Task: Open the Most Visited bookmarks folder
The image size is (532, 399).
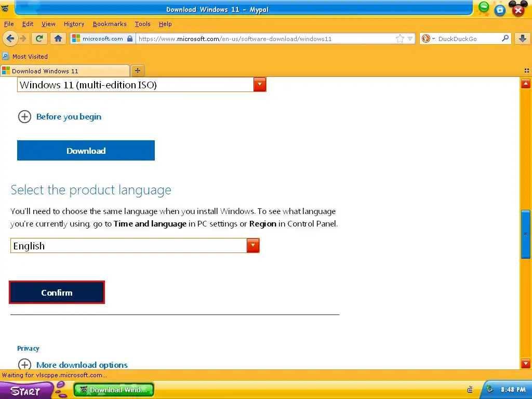Action: 25,56
